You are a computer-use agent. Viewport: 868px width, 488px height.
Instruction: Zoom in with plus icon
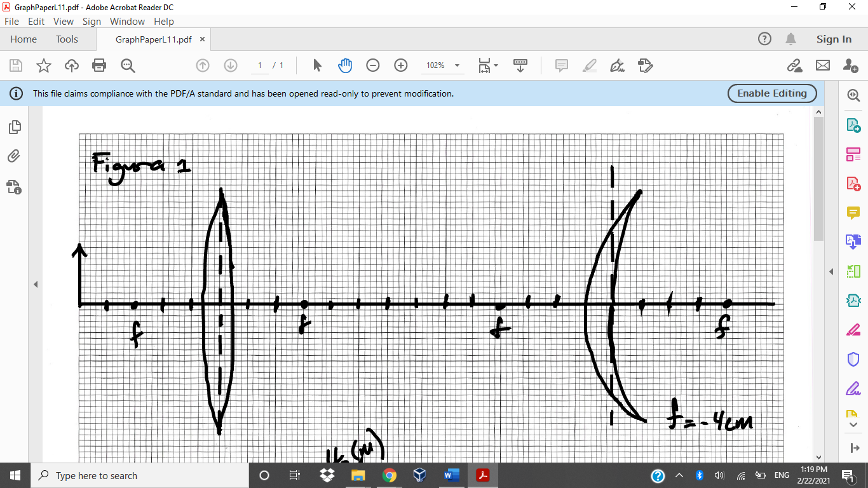click(x=401, y=65)
